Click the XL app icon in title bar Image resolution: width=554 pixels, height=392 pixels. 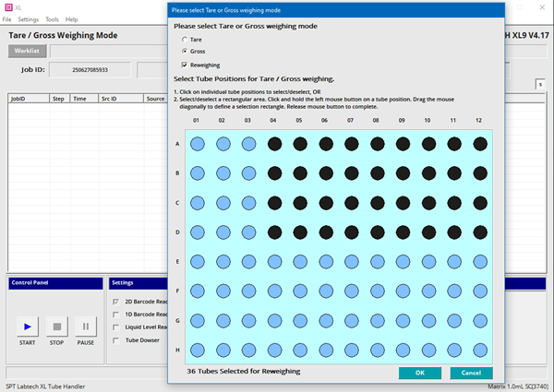(x=7, y=6)
